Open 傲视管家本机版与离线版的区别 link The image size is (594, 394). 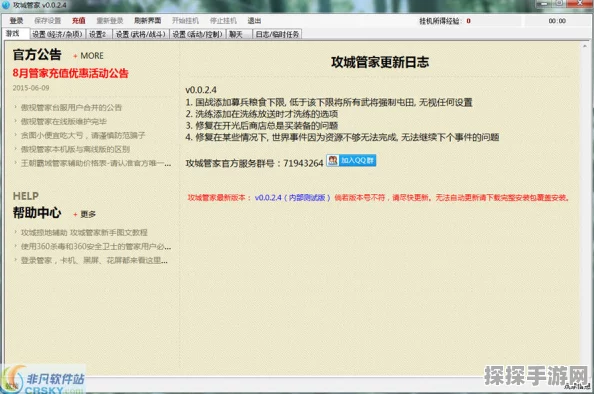[x=75, y=149]
